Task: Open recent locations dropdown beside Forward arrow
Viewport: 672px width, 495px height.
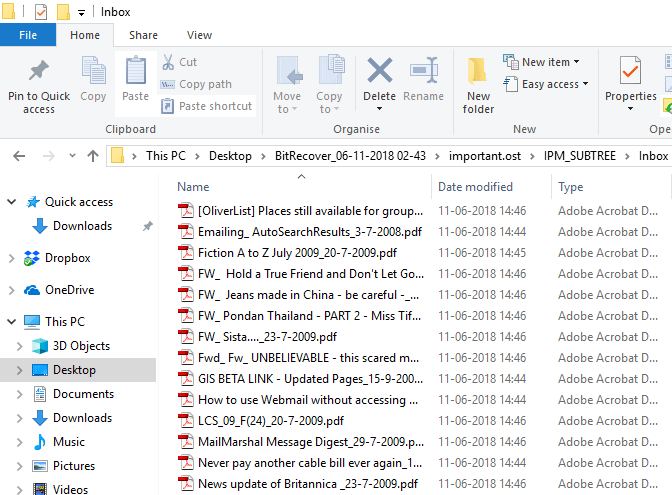Action: [x=72, y=156]
